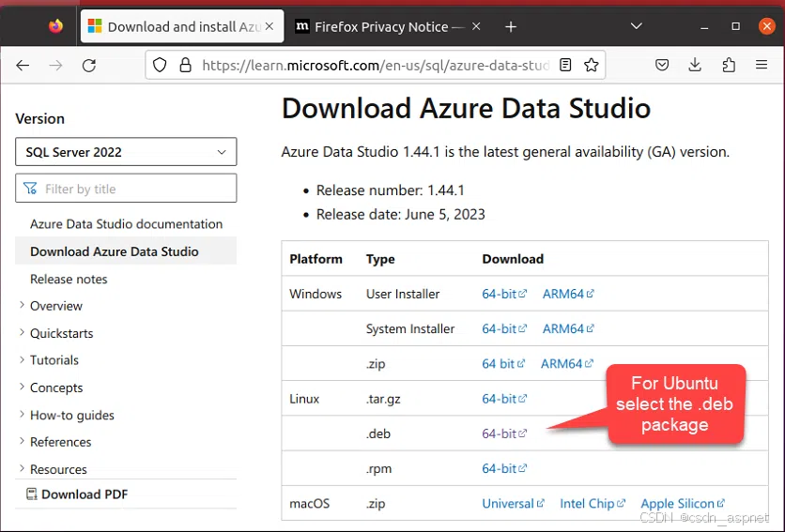Bookmark this page with the star icon

[592, 65]
